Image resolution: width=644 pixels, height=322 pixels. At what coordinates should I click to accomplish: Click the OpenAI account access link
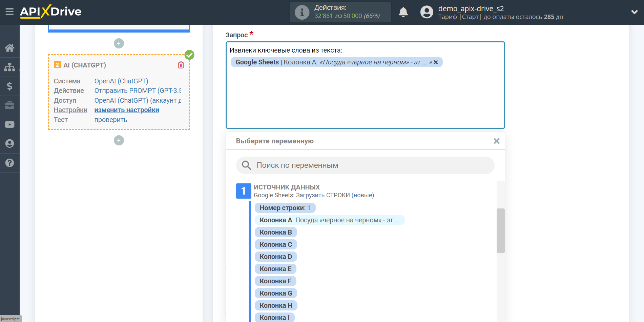138,101
